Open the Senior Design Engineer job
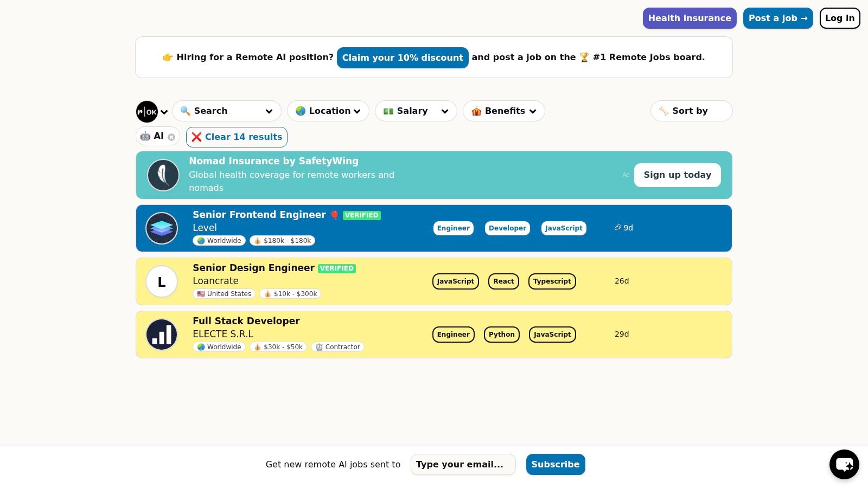The image size is (868, 488). point(253,268)
